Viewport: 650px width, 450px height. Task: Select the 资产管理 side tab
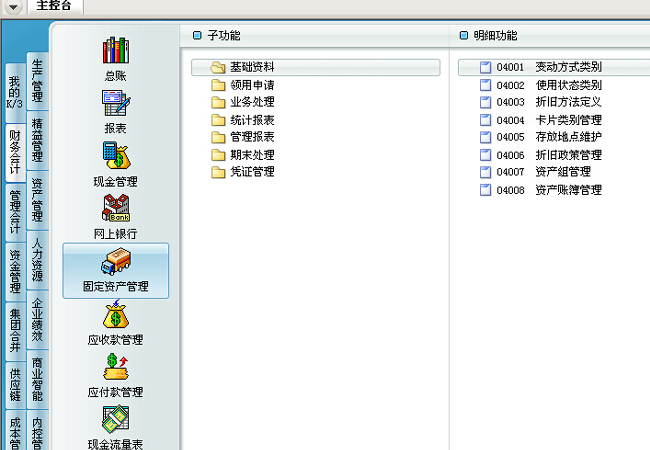(37, 200)
